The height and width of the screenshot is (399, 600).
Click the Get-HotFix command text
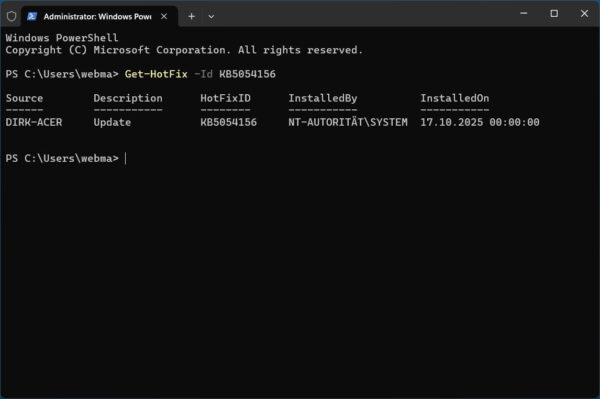click(x=156, y=74)
